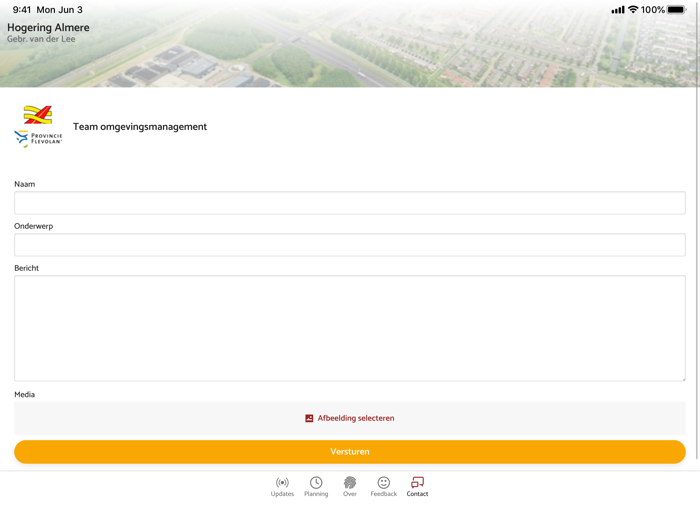Click the battery indicator icon
Screen dimensions: 700x525
tap(676, 9)
